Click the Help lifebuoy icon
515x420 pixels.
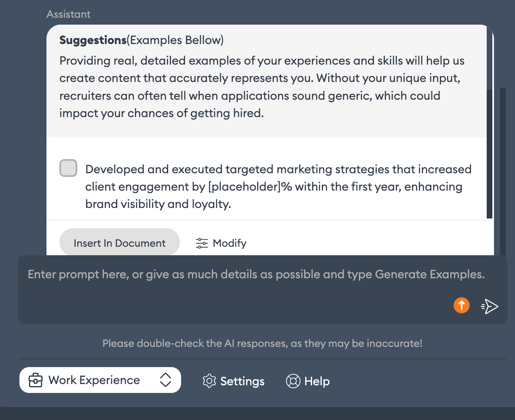click(293, 381)
